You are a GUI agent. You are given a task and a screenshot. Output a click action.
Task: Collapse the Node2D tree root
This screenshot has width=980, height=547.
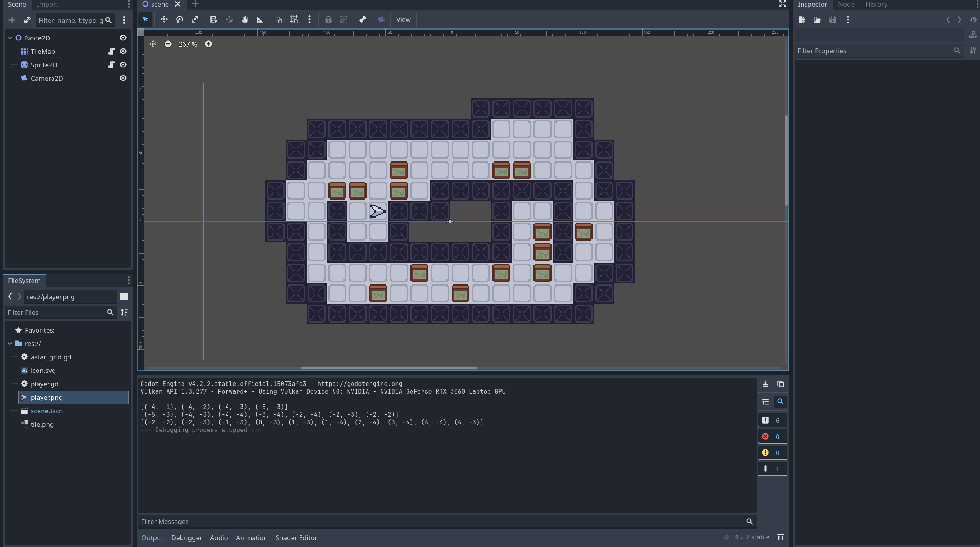point(10,38)
